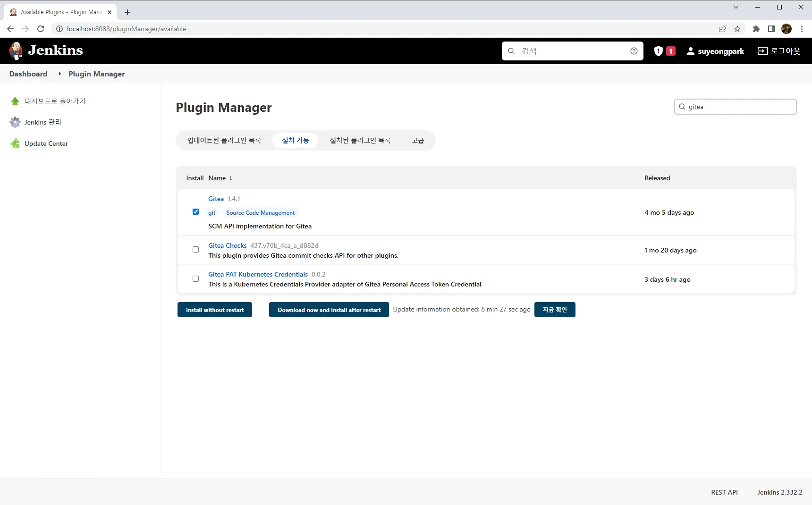812x505 pixels.
Task: Click the '3 days 6 hr ago' release date
Action: (x=668, y=279)
